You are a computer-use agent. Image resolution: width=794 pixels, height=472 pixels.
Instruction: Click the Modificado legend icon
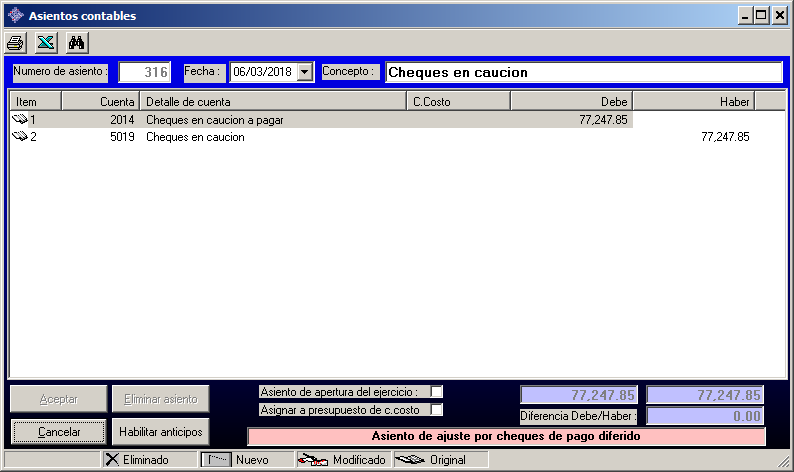pyautogui.click(x=314, y=460)
